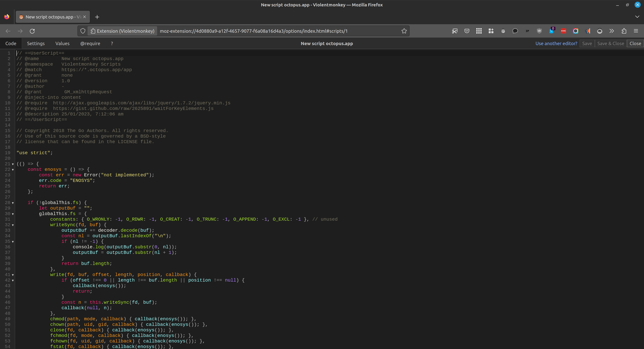
Task: Click the jquery.min.js require URL
Action: 142,103
